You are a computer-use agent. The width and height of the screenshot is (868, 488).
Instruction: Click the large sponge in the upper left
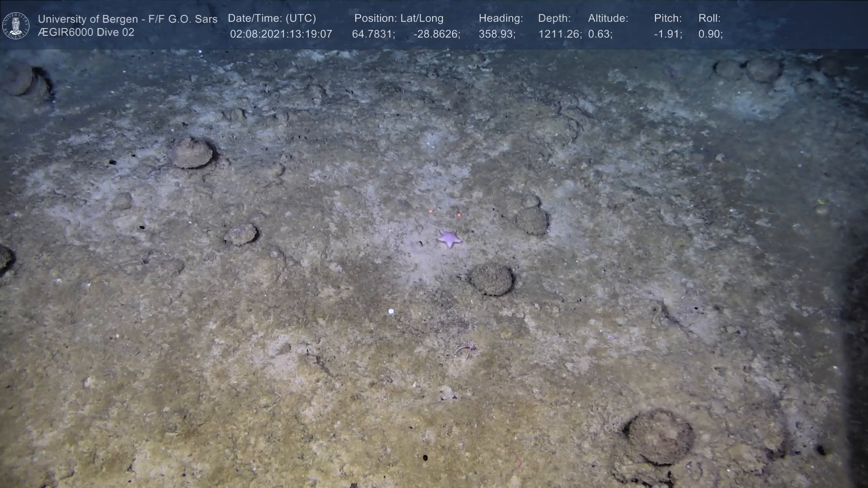[191, 153]
